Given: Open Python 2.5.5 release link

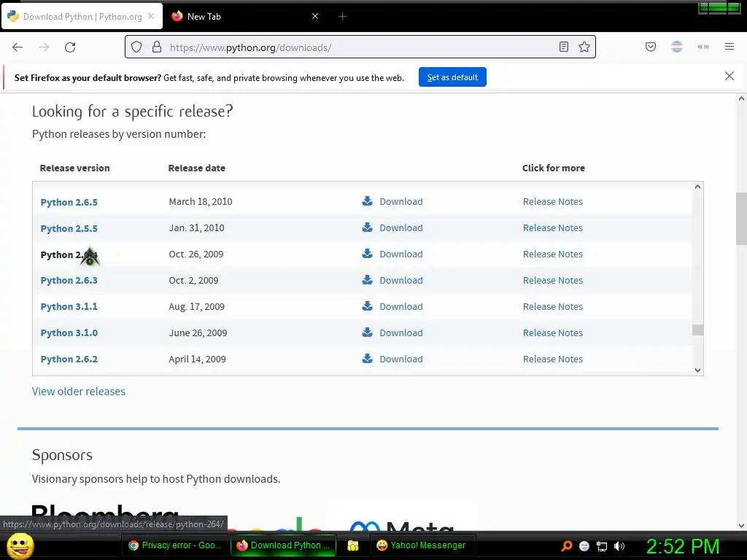Looking at the screenshot, I should click(69, 228).
